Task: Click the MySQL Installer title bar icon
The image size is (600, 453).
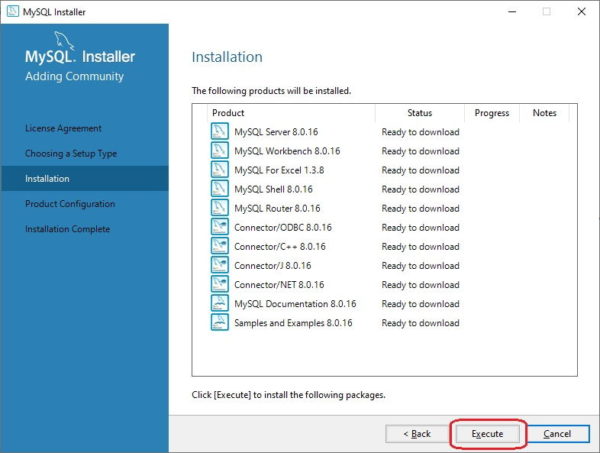Action: [x=13, y=11]
